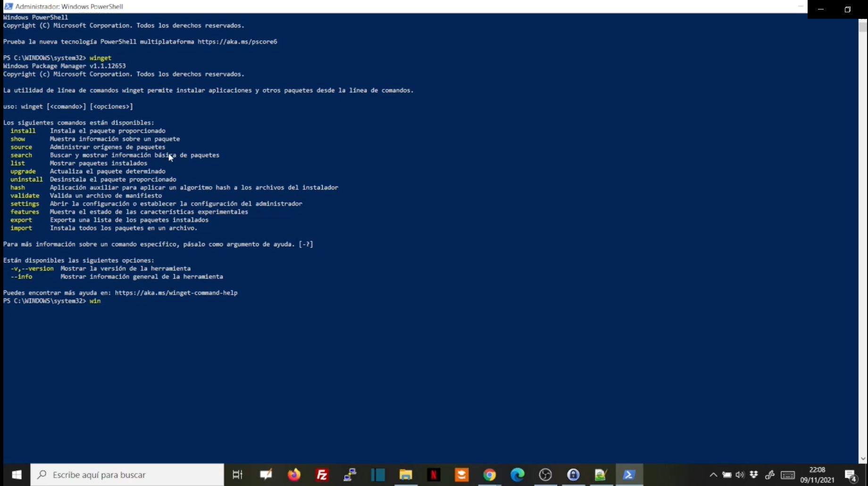The height and width of the screenshot is (486, 868).
Task: Open FileZilla from the taskbar
Action: 322,475
